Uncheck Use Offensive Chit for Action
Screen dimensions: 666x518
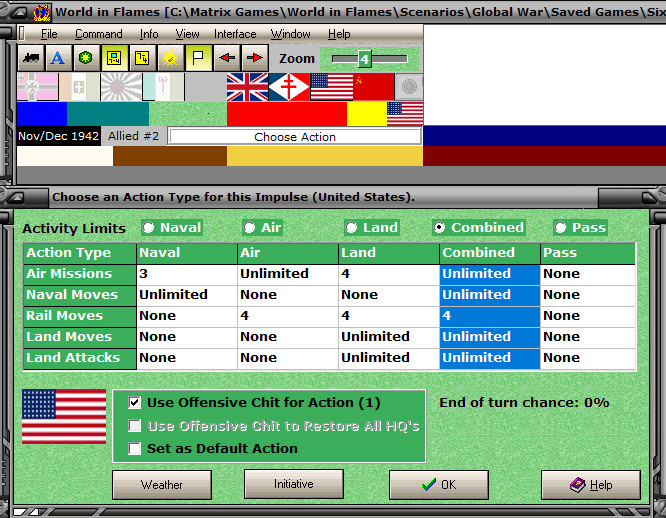tap(135, 402)
